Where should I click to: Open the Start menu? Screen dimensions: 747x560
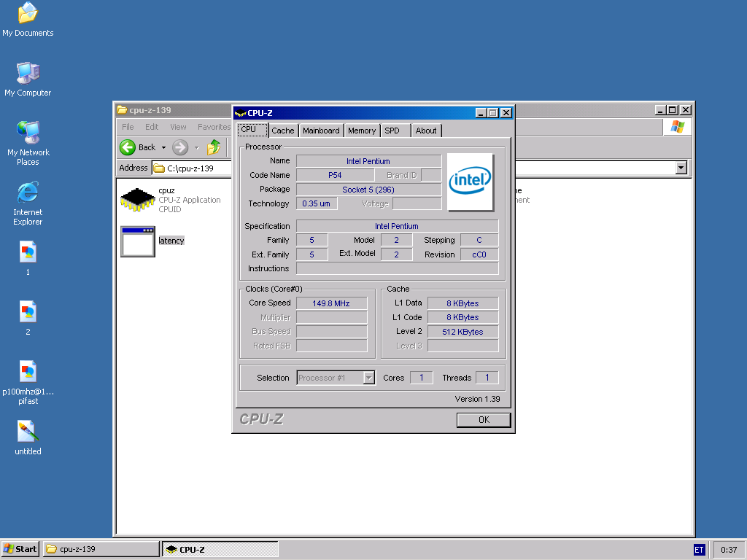20,549
